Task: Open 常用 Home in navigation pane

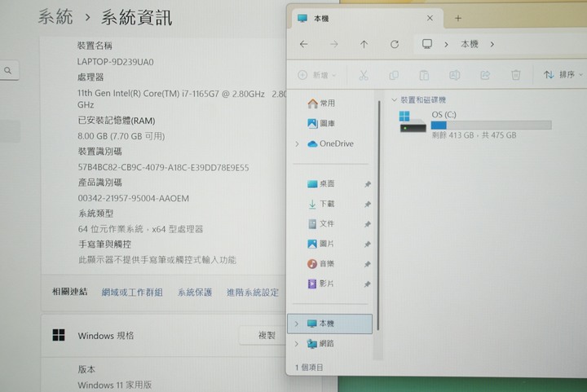Action: 321,104
